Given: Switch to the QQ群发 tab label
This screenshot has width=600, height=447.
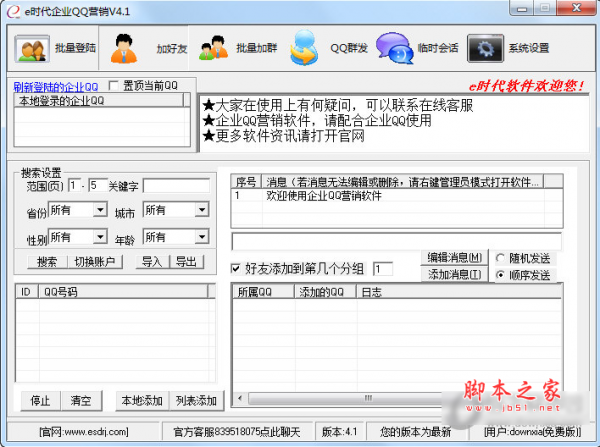Looking at the screenshot, I should pos(349,48).
